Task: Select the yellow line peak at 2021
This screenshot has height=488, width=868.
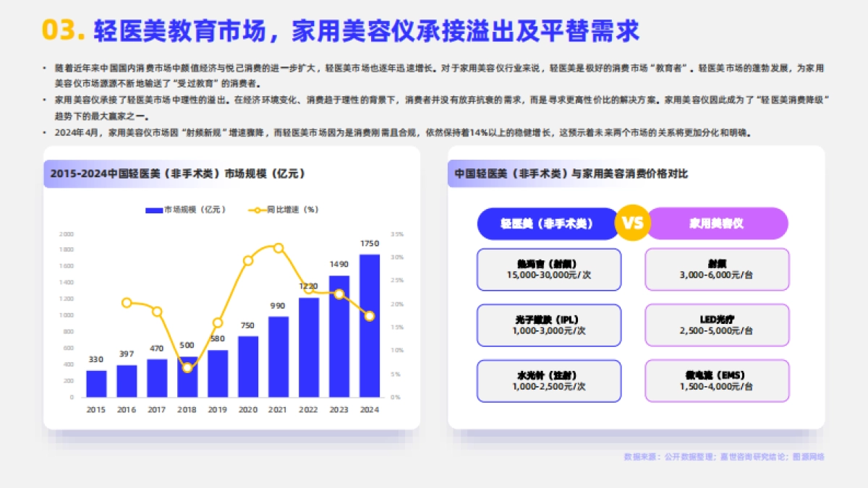Action: point(278,248)
